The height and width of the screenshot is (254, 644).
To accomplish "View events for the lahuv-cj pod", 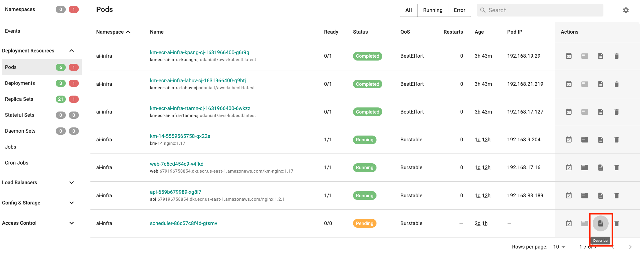I will 569,84.
